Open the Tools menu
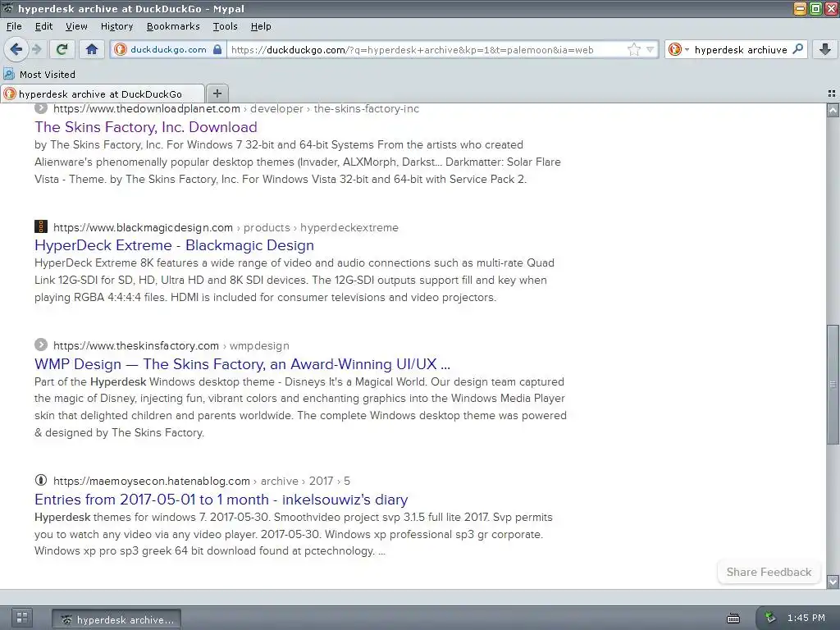 [x=225, y=26]
